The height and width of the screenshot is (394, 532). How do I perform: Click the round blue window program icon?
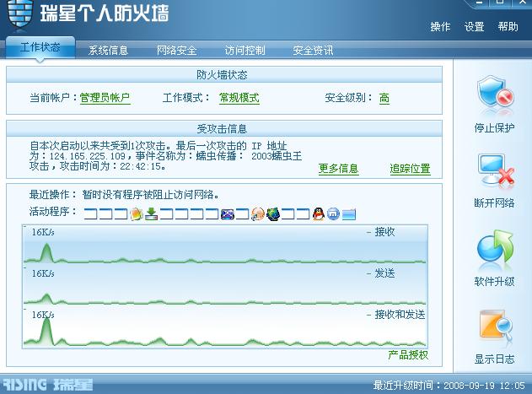tap(333, 214)
